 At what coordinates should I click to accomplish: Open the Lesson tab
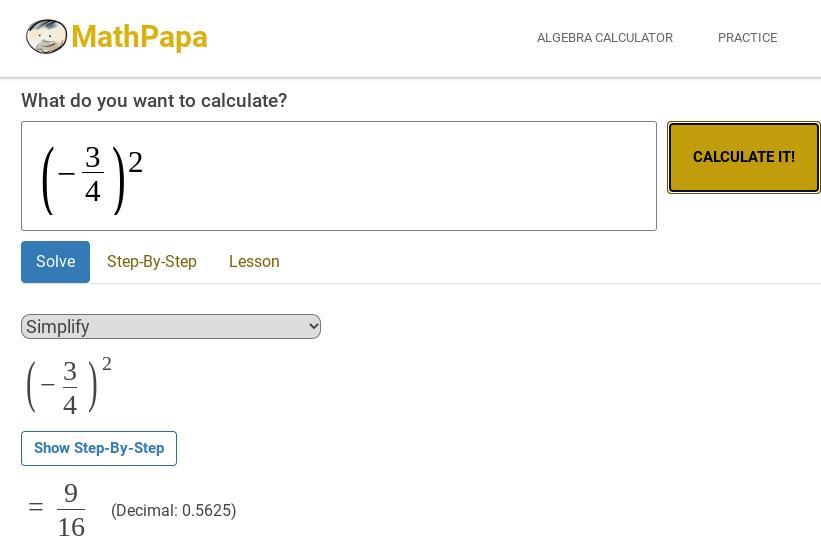(x=254, y=262)
